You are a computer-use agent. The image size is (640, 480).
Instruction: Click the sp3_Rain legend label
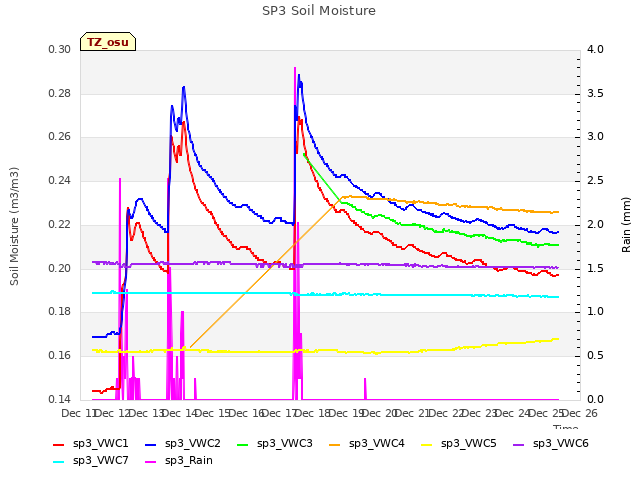click(x=189, y=461)
